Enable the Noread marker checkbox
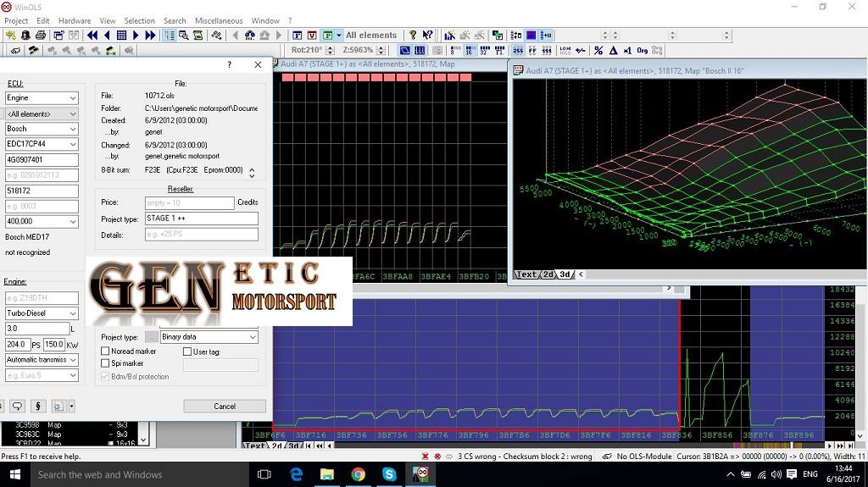 coord(105,351)
